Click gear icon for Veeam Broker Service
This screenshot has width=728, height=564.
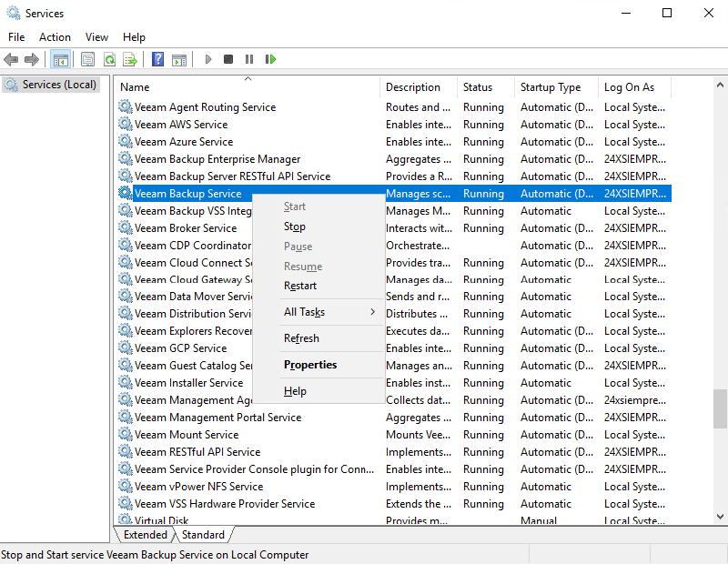[x=125, y=227]
